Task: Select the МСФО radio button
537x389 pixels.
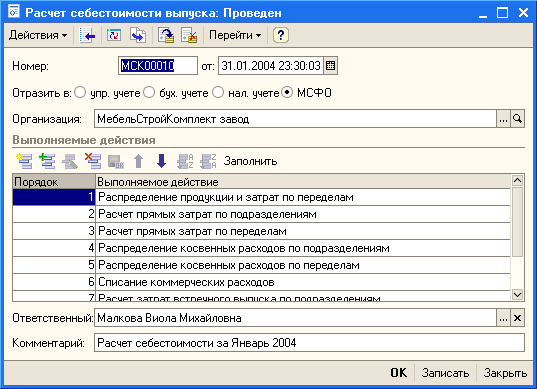Action: pyautogui.click(x=287, y=92)
